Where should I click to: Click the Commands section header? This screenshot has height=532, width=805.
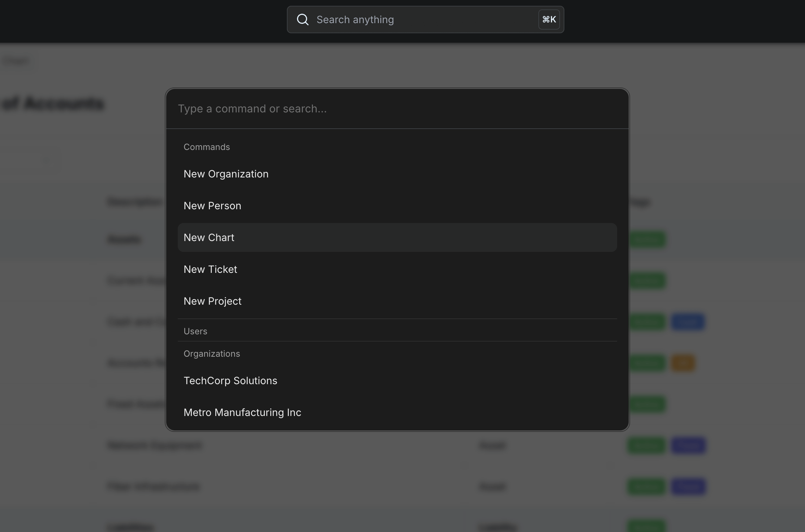[x=207, y=147]
